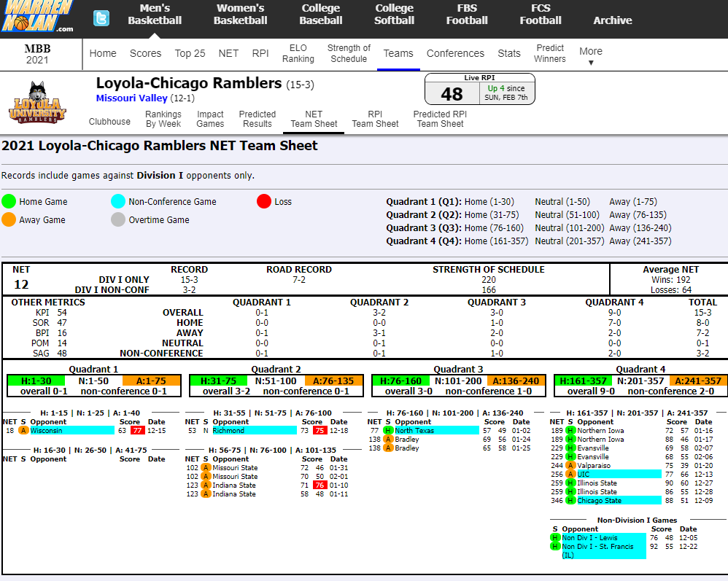Open Strength of Schedule page
Viewport: 728px width, 581px height.
tap(349, 53)
